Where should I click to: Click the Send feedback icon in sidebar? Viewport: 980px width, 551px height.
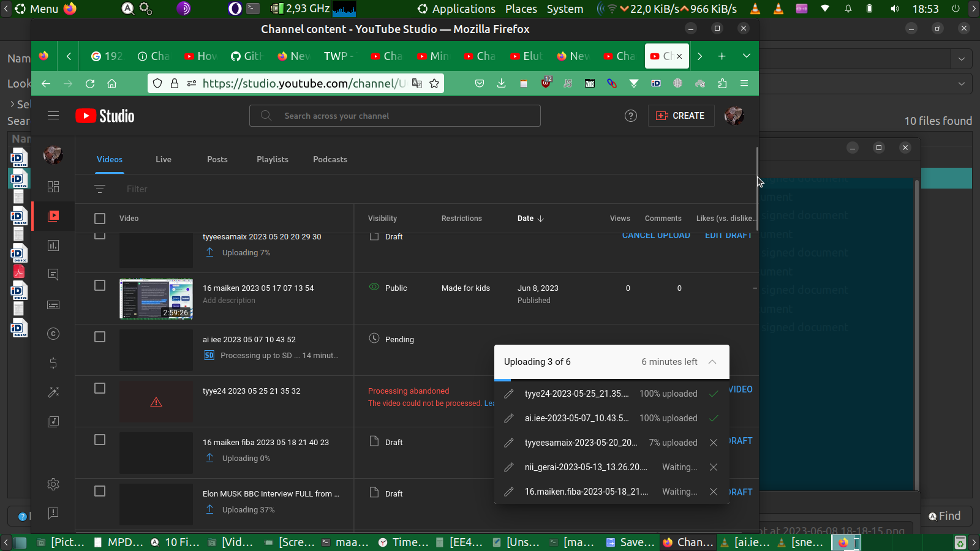(x=53, y=513)
